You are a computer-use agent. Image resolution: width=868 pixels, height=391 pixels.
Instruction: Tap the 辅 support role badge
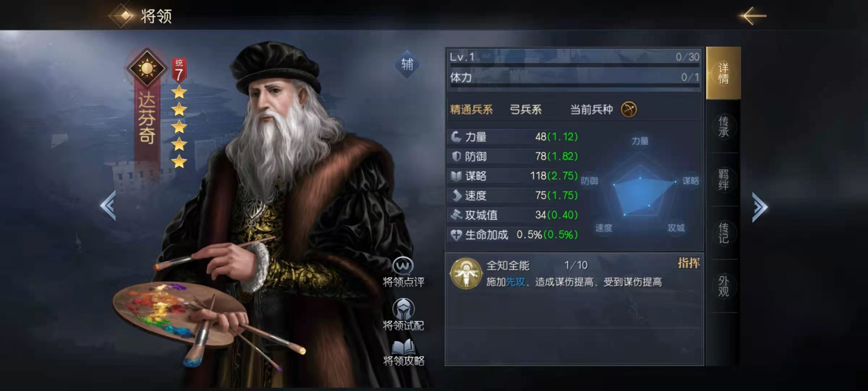point(407,64)
